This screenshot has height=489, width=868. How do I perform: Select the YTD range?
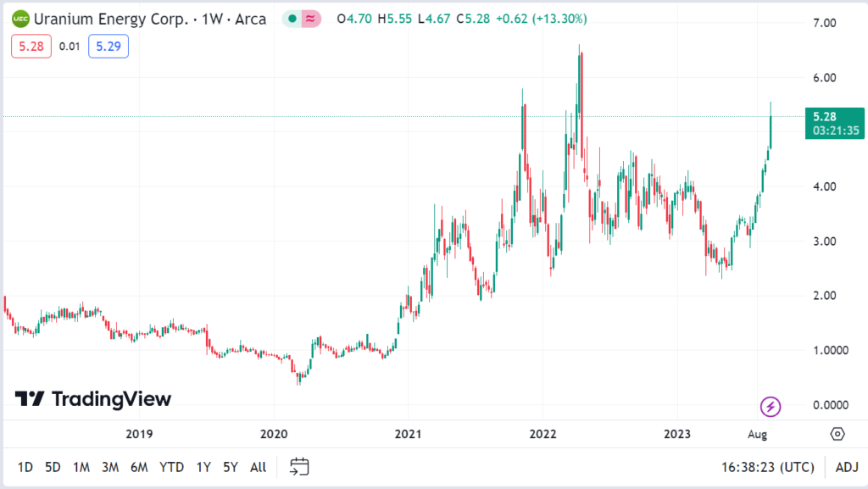[172, 467]
